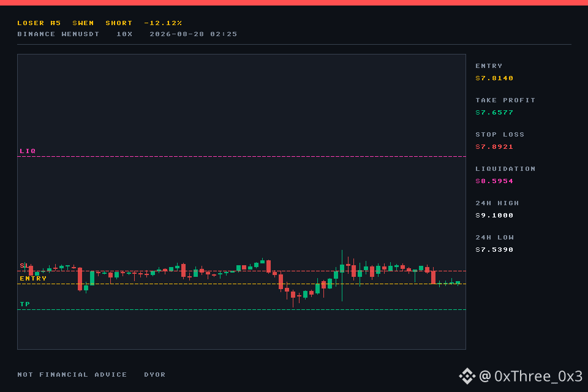This screenshot has width=588, height=392.
Task: Click the ENTRY heading in side panel
Action: (489, 66)
